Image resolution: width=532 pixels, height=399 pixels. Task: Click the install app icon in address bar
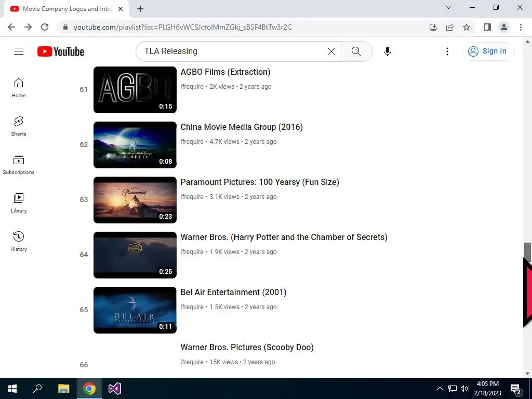(433, 27)
